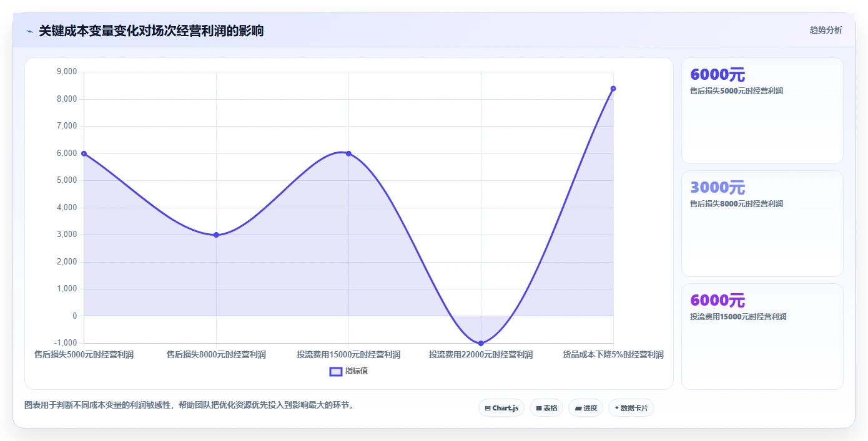The image size is (868, 441).
Task: Click data point for 售后损失5000元时经营利润
Action: [84, 153]
